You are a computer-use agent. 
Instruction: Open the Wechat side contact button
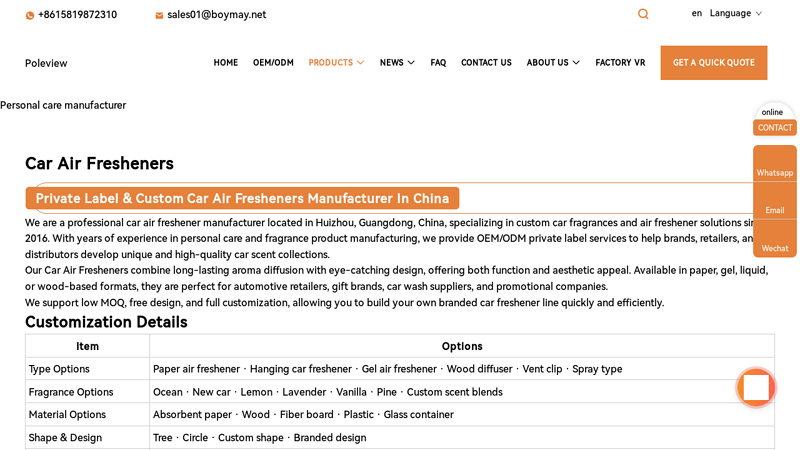tap(774, 239)
